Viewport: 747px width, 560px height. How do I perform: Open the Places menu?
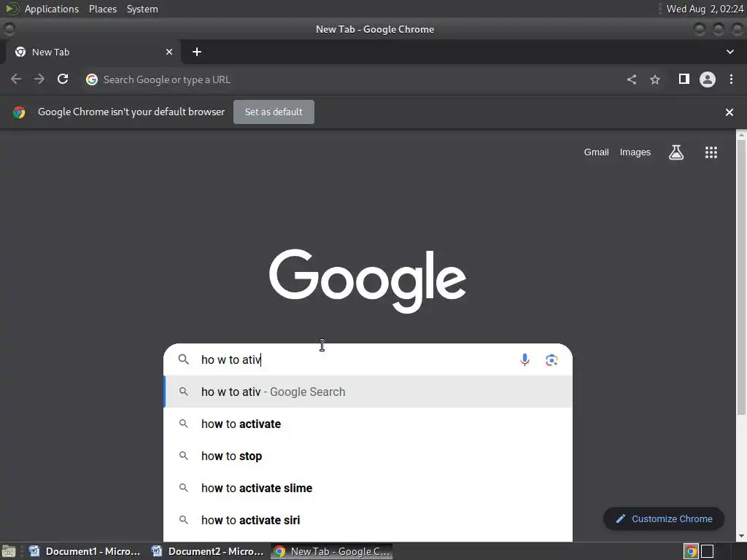tap(103, 9)
